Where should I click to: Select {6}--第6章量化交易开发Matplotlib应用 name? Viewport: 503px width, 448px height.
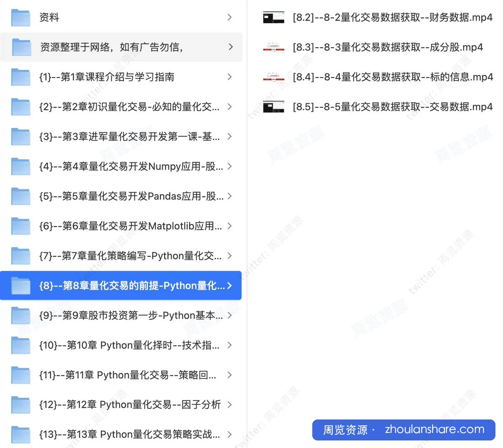130,226
